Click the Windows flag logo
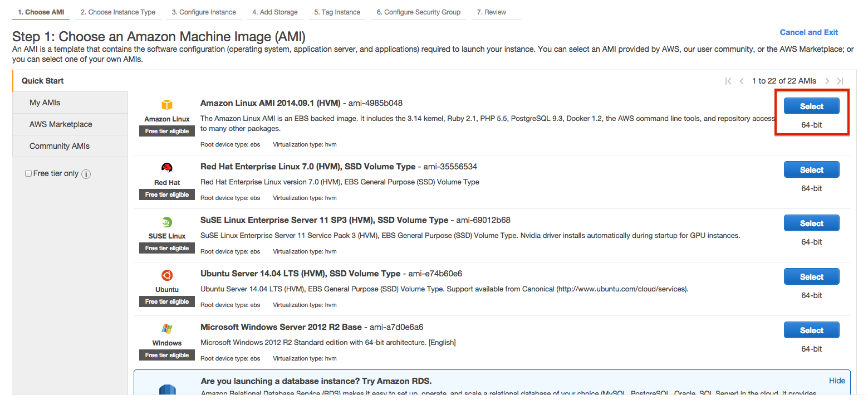 coord(167,329)
